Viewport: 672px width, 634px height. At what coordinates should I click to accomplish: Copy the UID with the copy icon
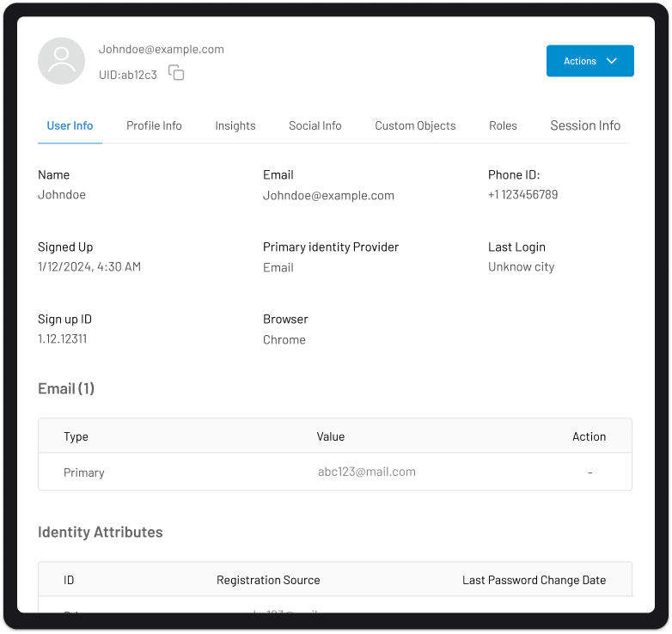click(x=176, y=72)
